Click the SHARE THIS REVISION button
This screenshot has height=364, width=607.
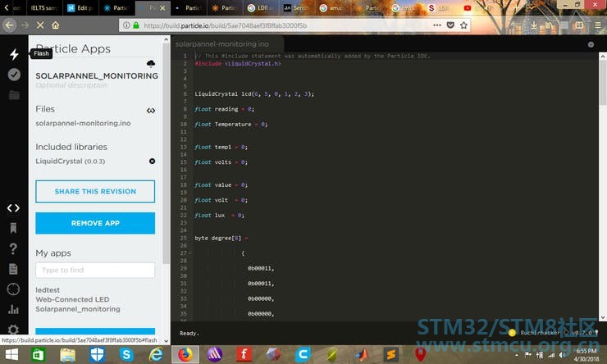[x=95, y=192]
